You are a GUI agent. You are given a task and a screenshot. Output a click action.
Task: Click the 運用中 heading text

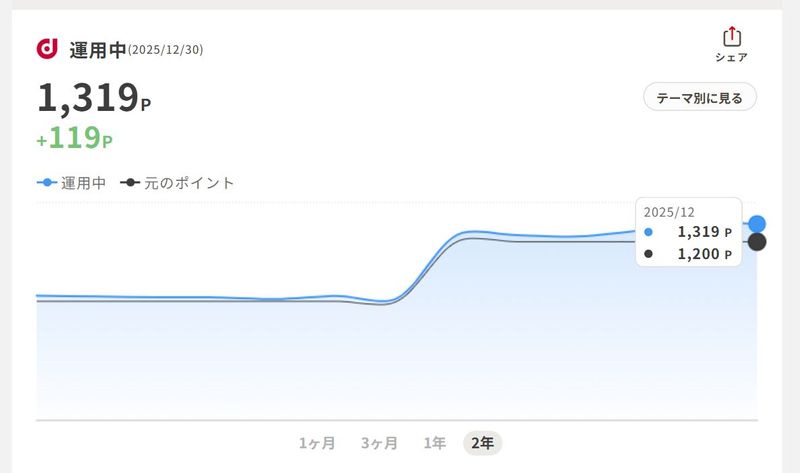(97, 49)
